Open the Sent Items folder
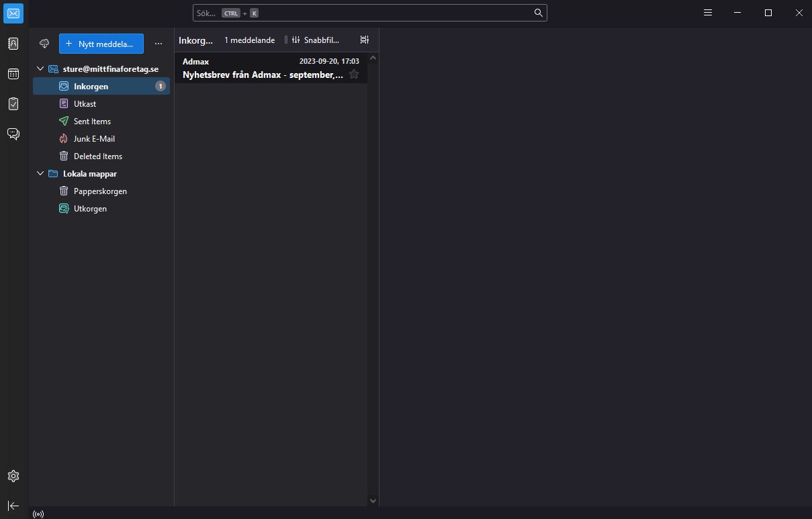The image size is (812, 519). pyautogui.click(x=101, y=122)
